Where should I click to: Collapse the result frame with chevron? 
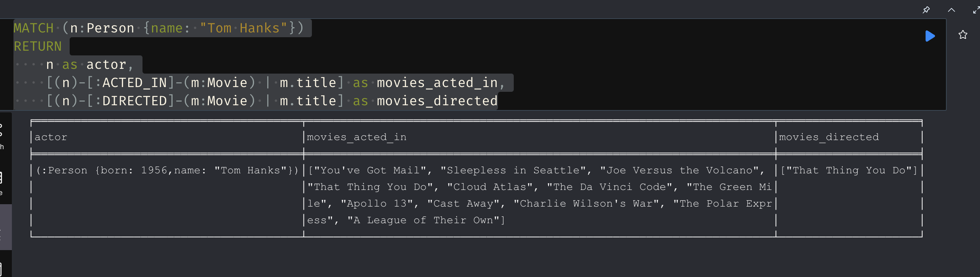(x=952, y=10)
